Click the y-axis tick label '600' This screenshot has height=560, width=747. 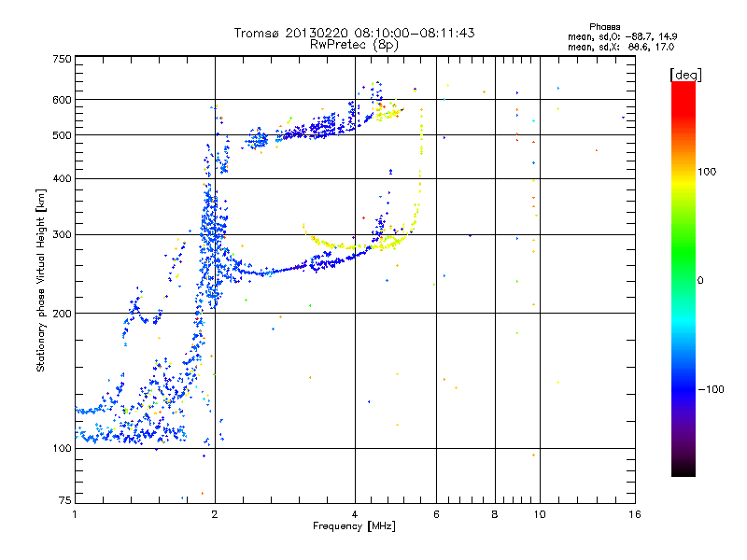tap(63, 100)
